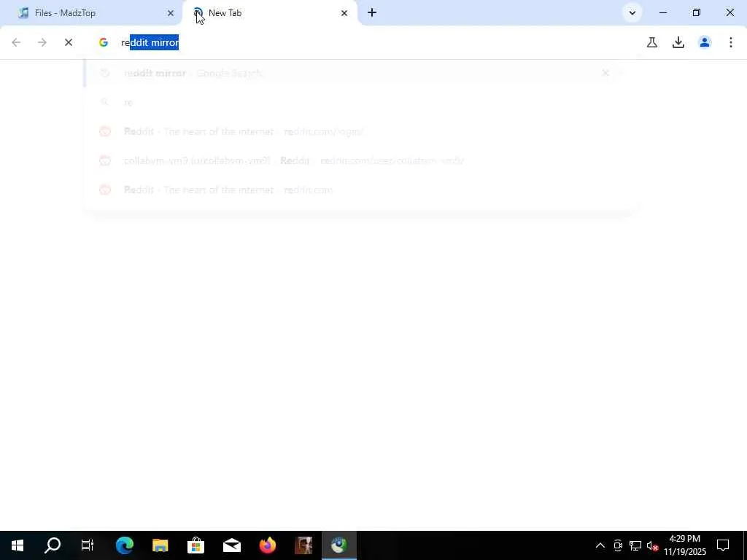Viewport: 747px width, 560px height.
Task: Go forward to next page
Action: [x=42, y=42]
